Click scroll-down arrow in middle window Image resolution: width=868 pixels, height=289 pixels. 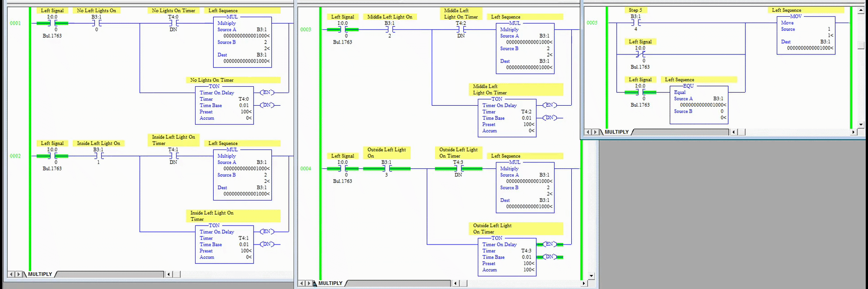coord(591,275)
